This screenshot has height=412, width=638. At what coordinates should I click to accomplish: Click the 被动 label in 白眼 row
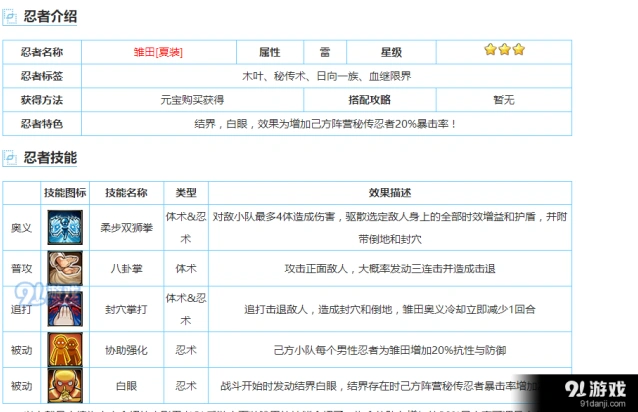pyautogui.click(x=21, y=386)
